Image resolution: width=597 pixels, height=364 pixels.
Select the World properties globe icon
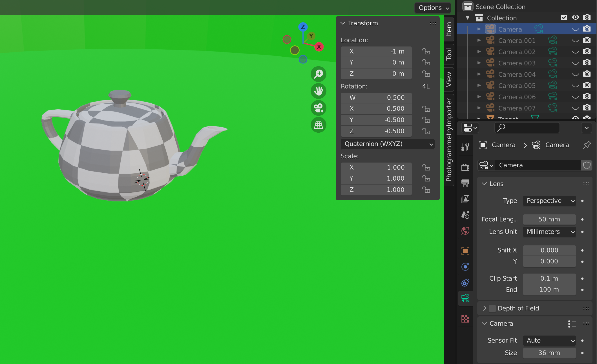465,231
